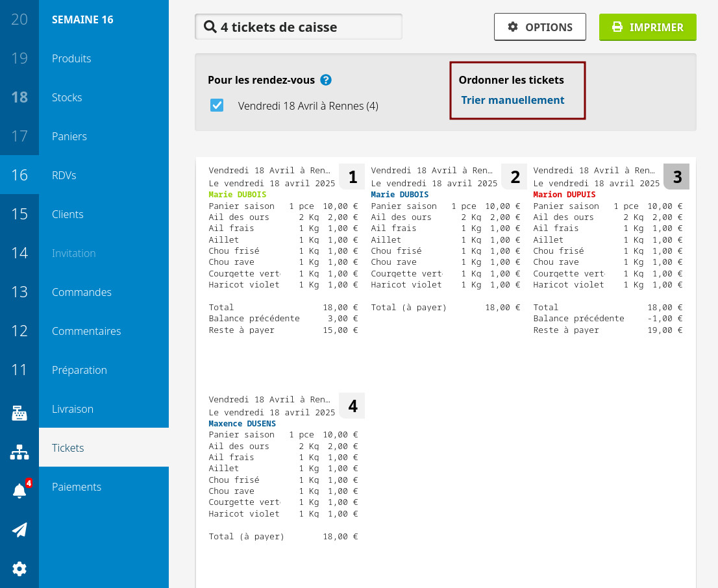718x588 pixels.
Task: Open the Paiements section
Action: coord(77,487)
